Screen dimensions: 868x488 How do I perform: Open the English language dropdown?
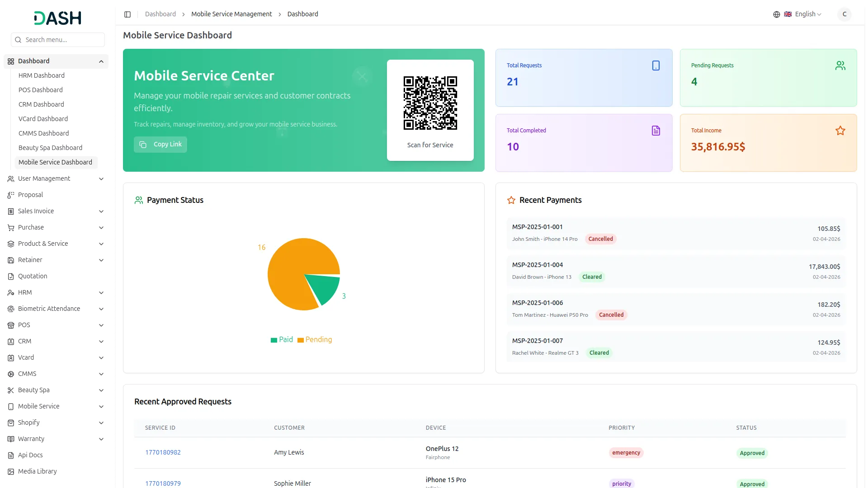pyautogui.click(x=805, y=14)
